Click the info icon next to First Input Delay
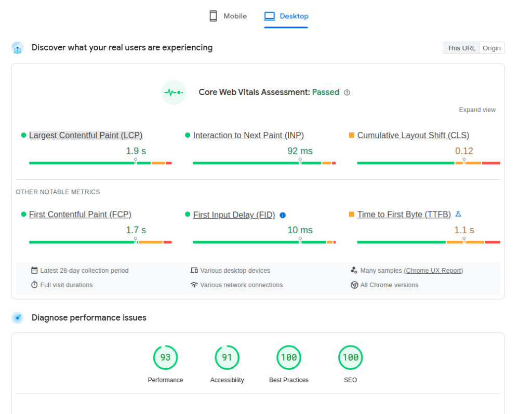Screen dimensions: 532x414 [x=283, y=215]
